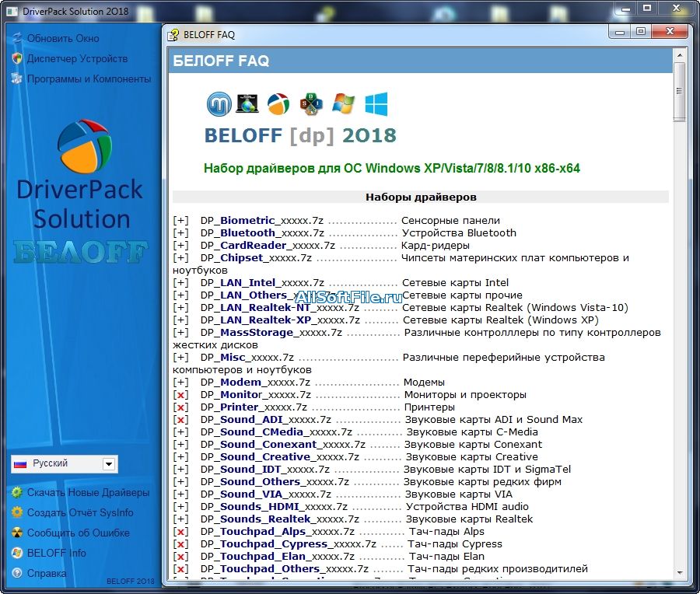
Task: Click DP_Sounds_HDMI driver pack name
Action: (274, 507)
